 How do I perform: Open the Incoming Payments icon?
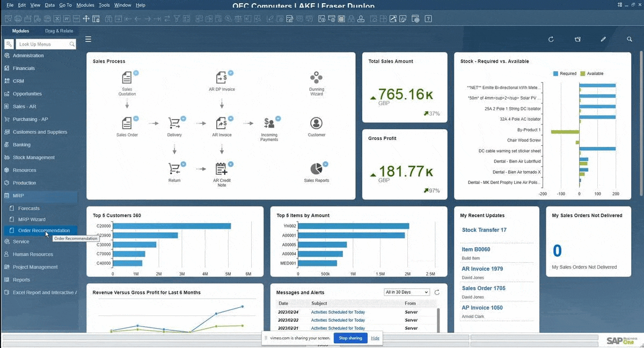point(269,123)
